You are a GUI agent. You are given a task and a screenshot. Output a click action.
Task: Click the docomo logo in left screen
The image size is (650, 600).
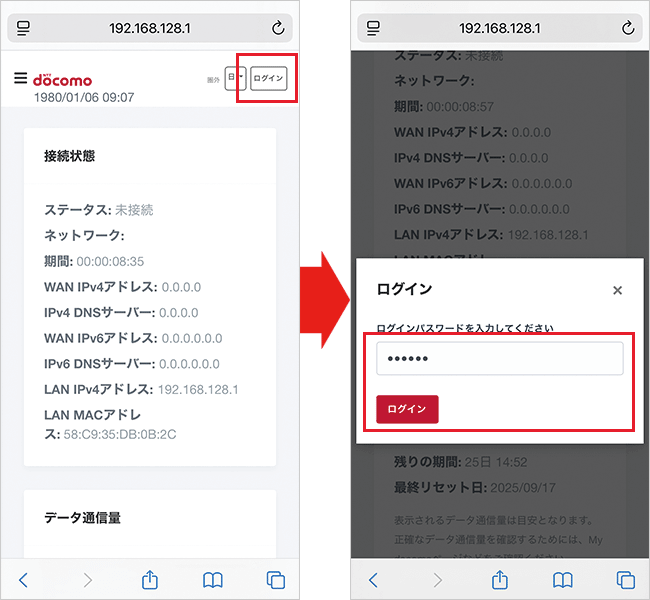tap(62, 79)
